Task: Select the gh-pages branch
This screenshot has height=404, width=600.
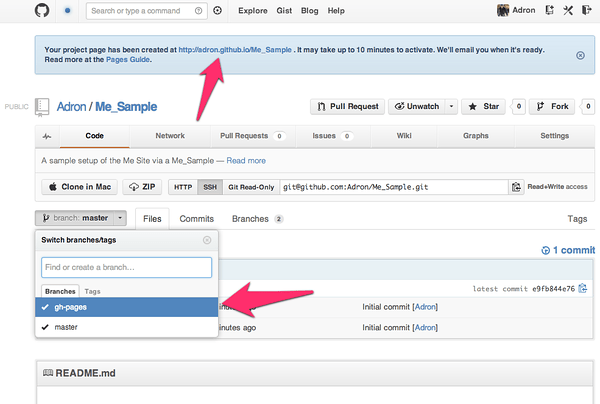Action: click(x=127, y=307)
